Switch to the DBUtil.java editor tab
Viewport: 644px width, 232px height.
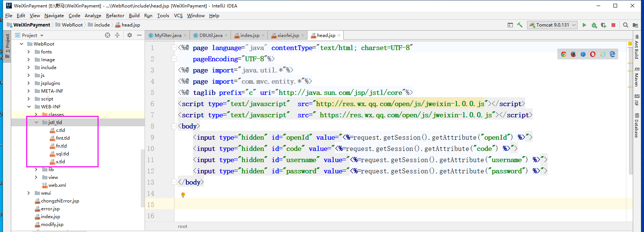(210, 35)
